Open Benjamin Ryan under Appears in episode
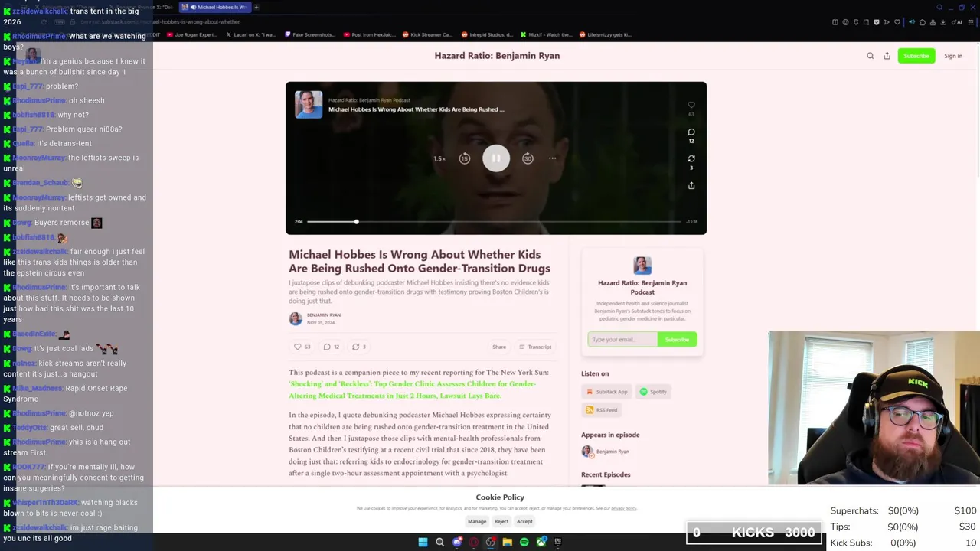 click(x=605, y=452)
